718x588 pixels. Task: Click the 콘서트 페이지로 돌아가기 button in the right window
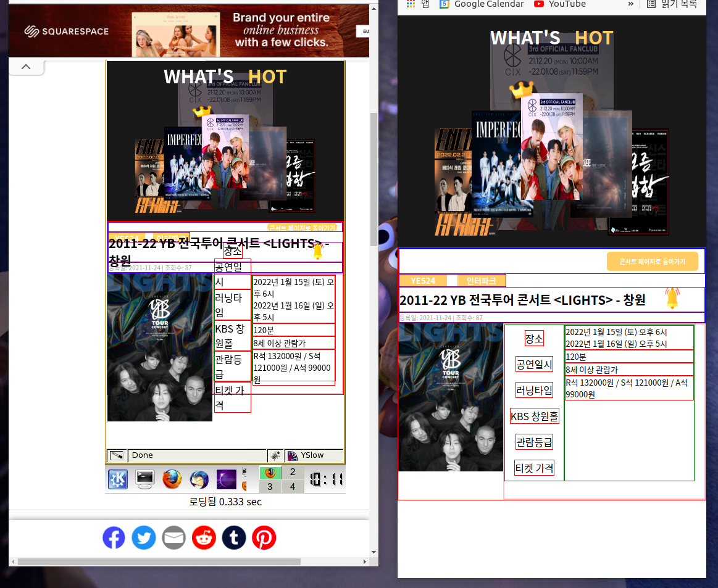(652, 261)
